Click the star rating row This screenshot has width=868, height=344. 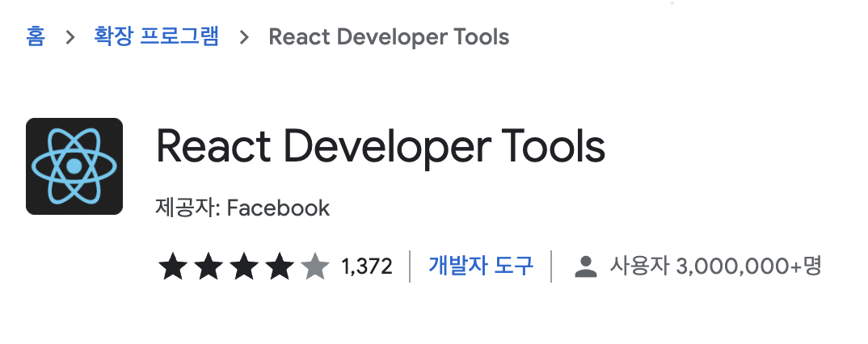(244, 266)
